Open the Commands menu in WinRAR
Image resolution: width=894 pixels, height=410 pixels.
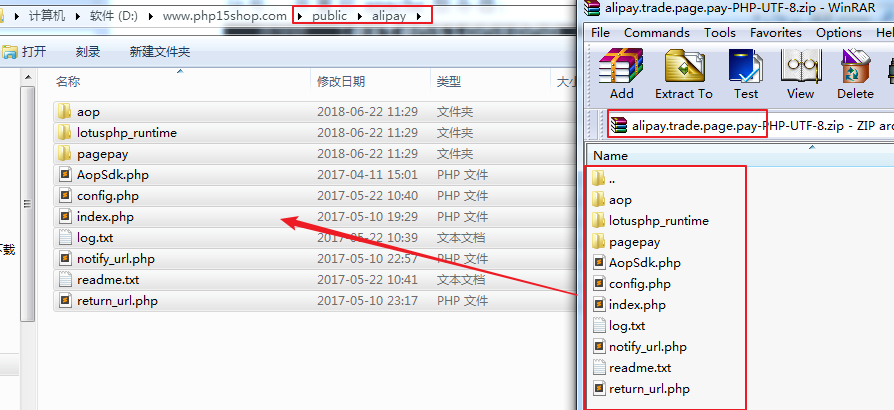[656, 33]
